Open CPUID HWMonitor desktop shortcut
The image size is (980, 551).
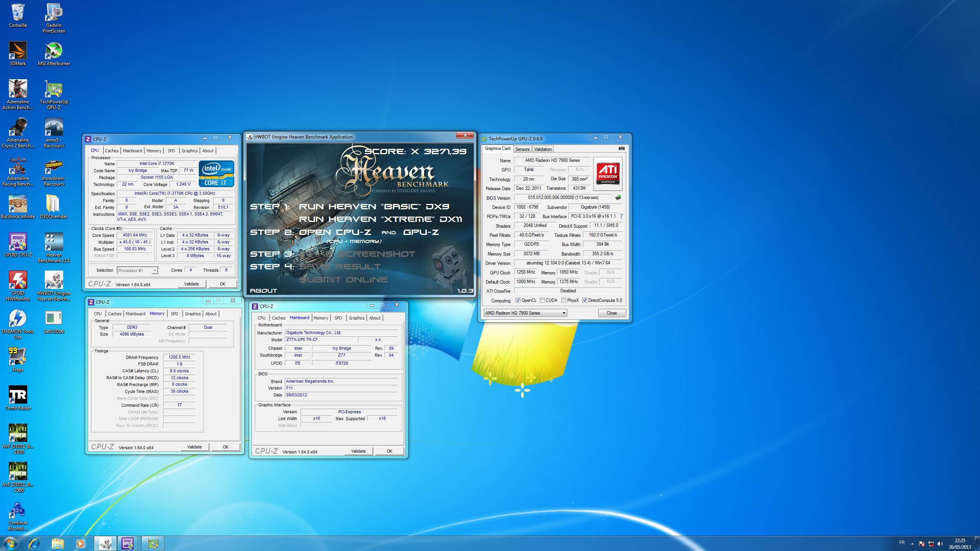coord(18,286)
